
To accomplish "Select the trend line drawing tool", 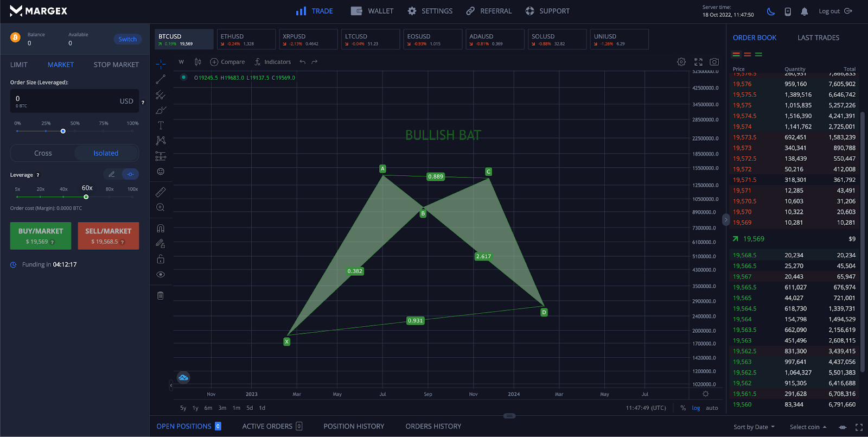I will (161, 80).
